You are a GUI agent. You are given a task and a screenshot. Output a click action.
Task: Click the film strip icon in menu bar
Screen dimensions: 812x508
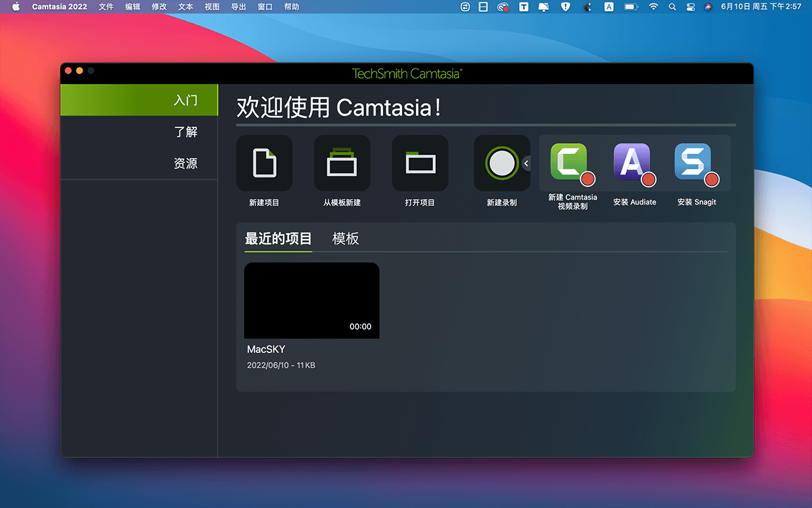coord(483,7)
